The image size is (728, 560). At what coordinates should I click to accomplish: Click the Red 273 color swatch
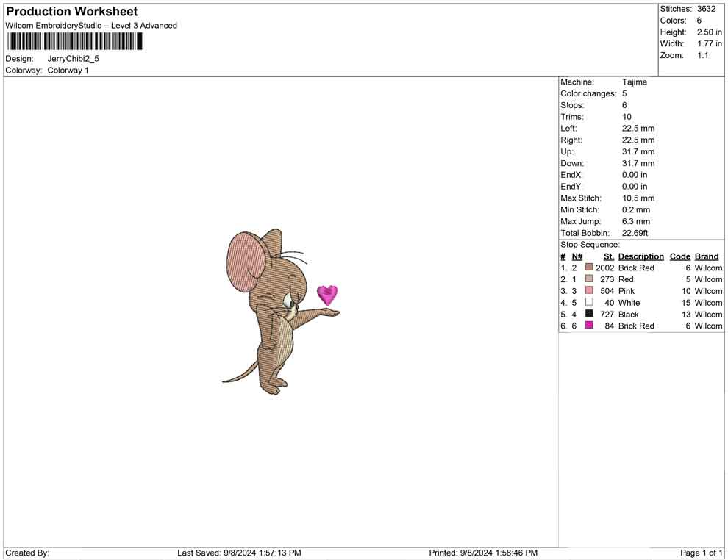coord(589,279)
